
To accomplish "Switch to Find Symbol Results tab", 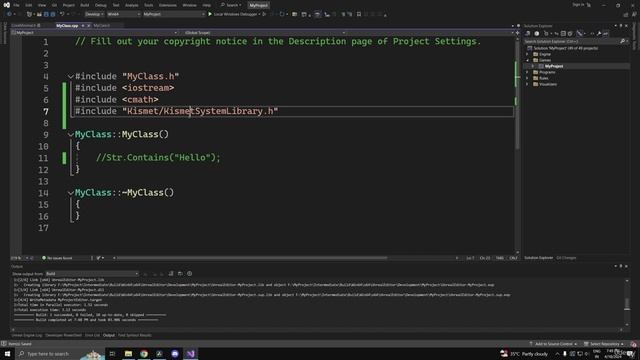I will tap(135, 335).
